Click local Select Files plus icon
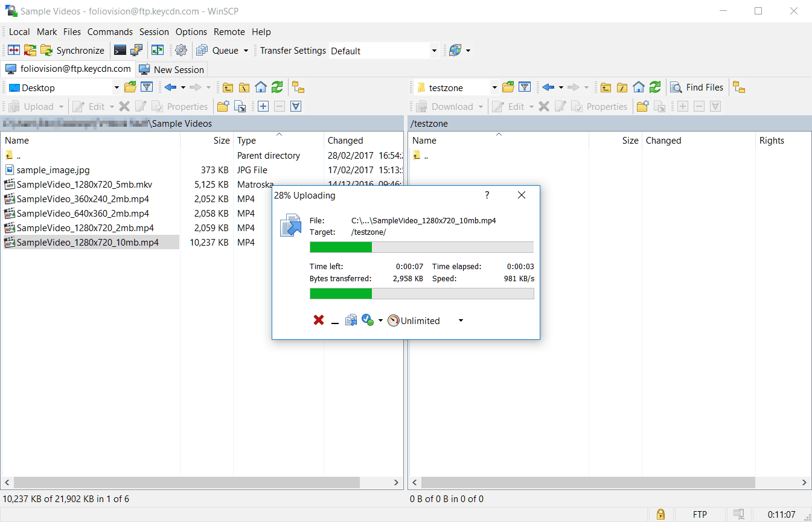 click(263, 107)
